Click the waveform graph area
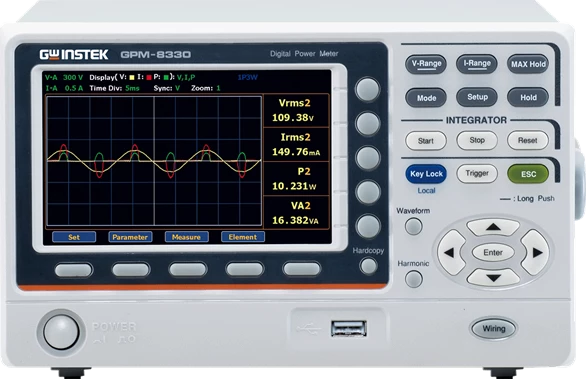Image resolution: width=586 pixels, height=379 pixels. [x=154, y=161]
